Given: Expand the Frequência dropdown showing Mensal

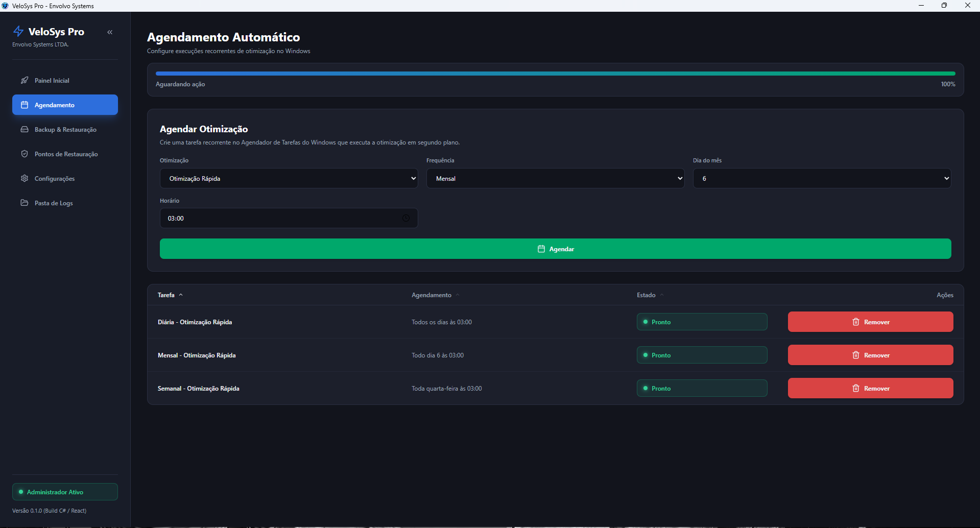Looking at the screenshot, I should pyautogui.click(x=556, y=178).
